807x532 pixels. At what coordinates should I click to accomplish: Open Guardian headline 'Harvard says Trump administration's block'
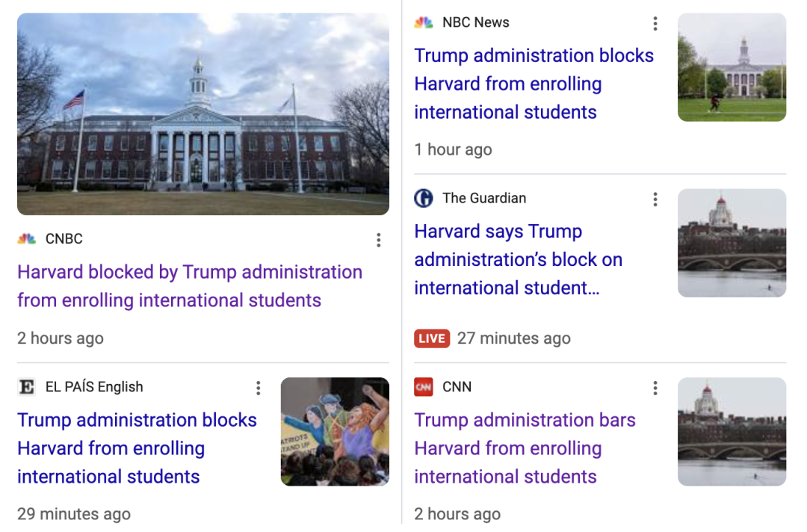coord(519,260)
